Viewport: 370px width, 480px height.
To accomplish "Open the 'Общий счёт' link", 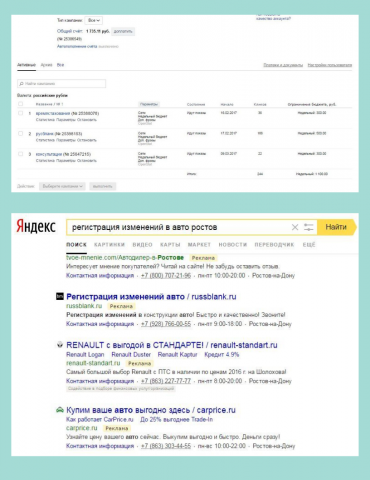I will (x=70, y=31).
